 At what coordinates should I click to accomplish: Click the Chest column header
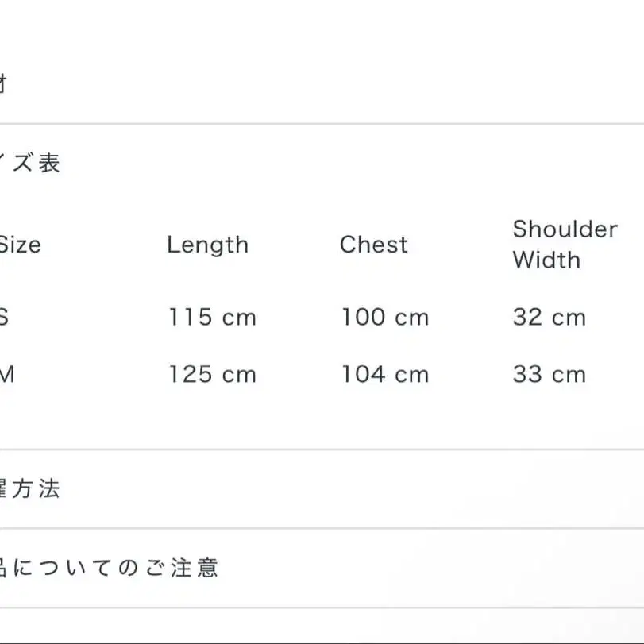click(374, 245)
